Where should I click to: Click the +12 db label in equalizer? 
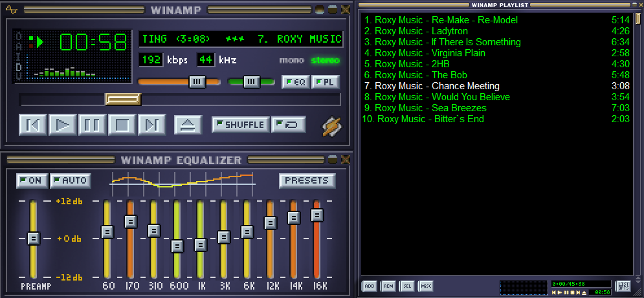pos(69,202)
